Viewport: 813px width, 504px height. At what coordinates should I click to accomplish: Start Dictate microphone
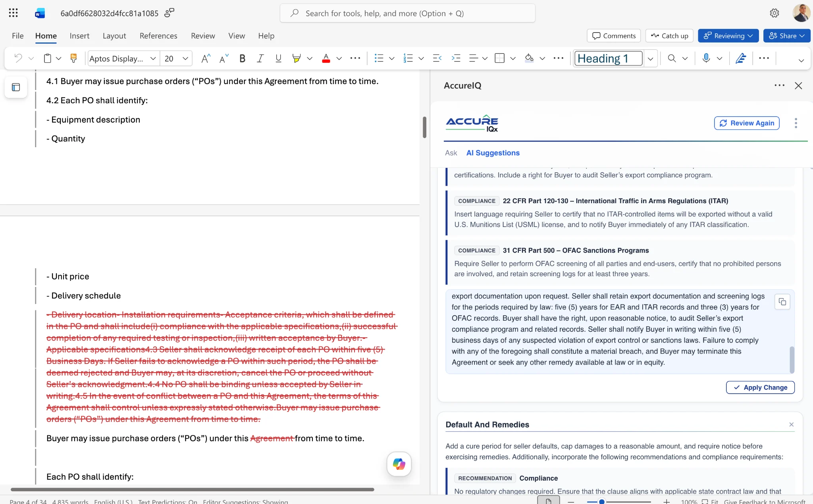(x=706, y=58)
